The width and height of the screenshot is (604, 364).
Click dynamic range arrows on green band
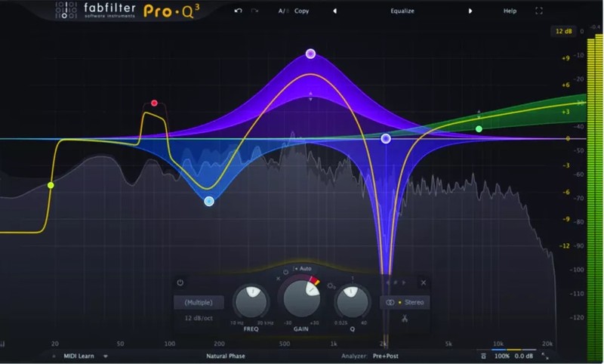coord(479,114)
